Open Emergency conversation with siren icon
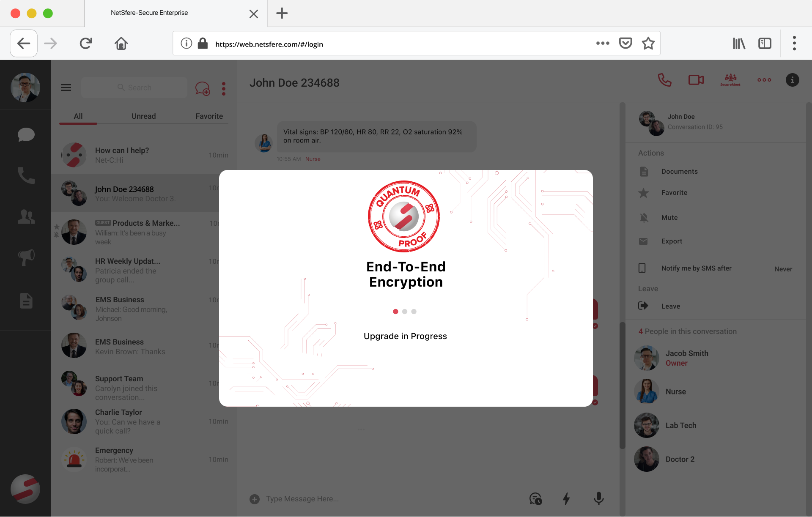 coord(144,460)
